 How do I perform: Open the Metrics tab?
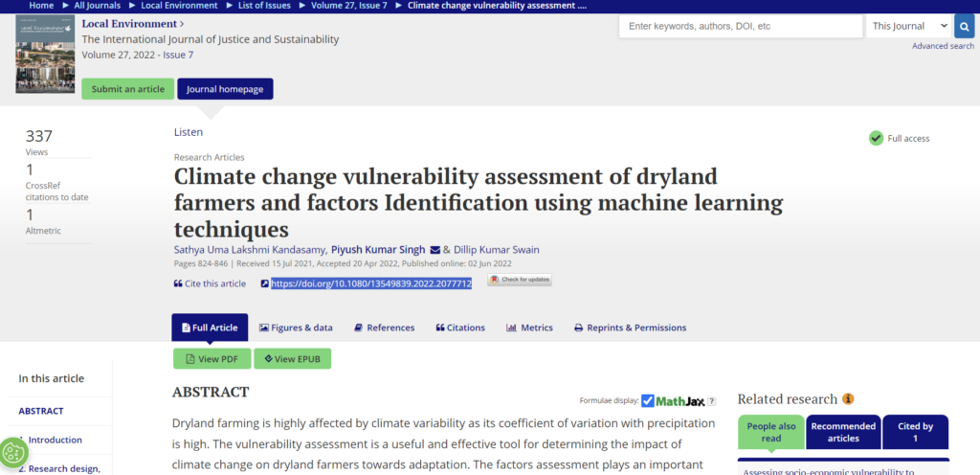[529, 328]
